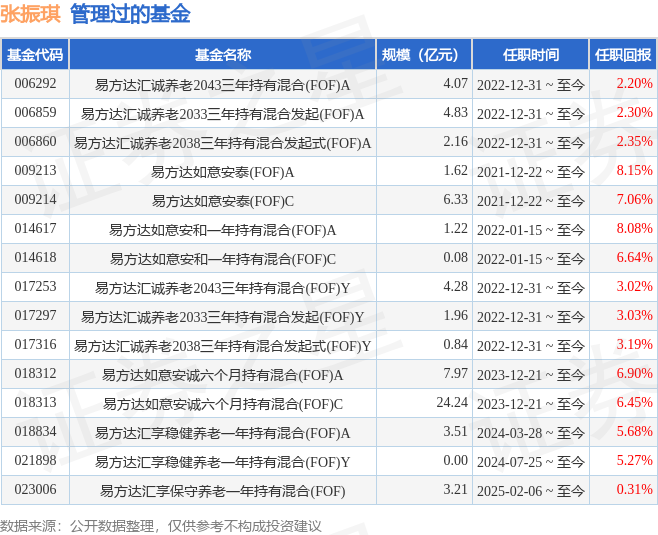The image size is (658, 535).
Task: Click the return value 5.68%
Action: point(634,431)
